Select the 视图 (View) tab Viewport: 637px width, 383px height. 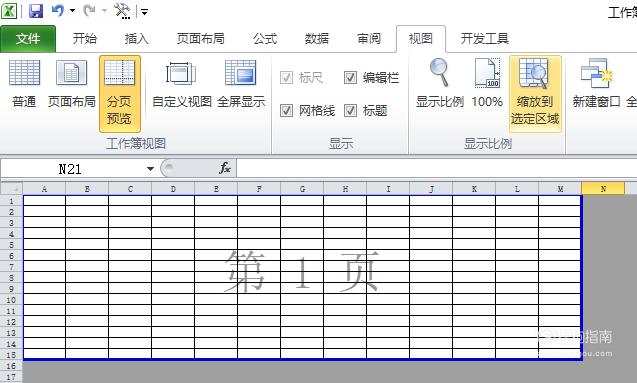click(421, 39)
